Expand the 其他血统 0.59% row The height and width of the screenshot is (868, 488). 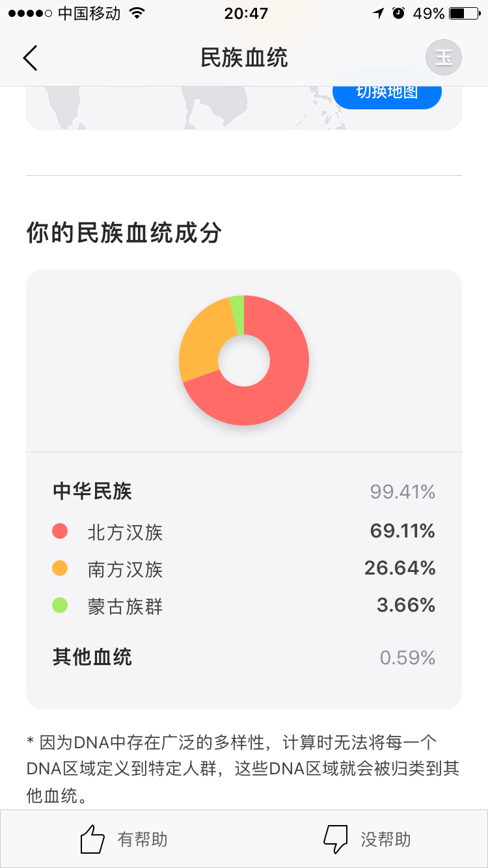click(x=244, y=657)
